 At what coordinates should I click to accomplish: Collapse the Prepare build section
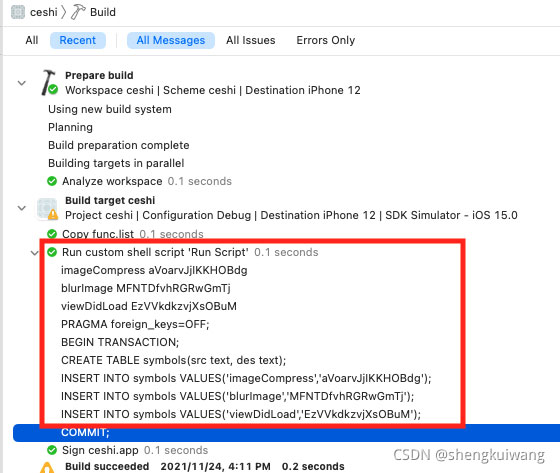22,83
